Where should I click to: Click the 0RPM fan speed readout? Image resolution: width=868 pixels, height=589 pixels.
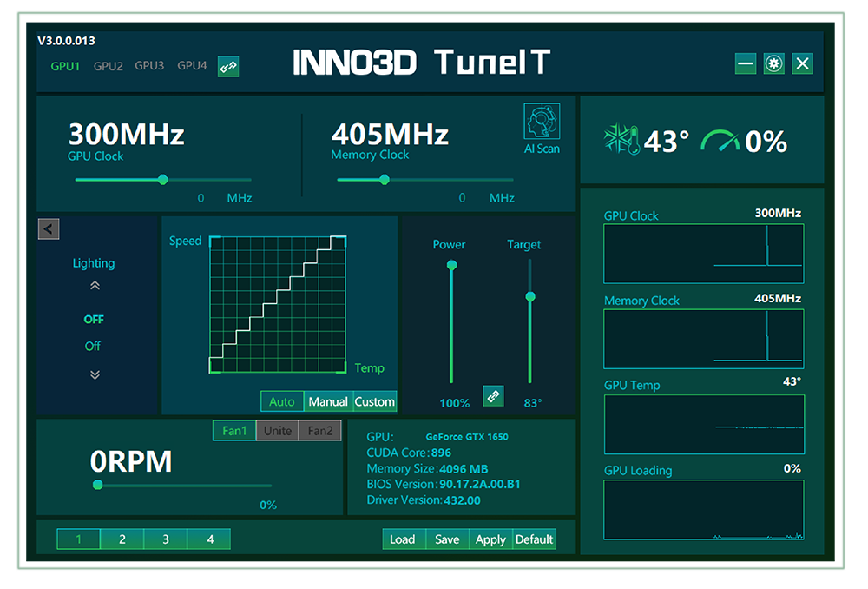pyautogui.click(x=131, y=461)
